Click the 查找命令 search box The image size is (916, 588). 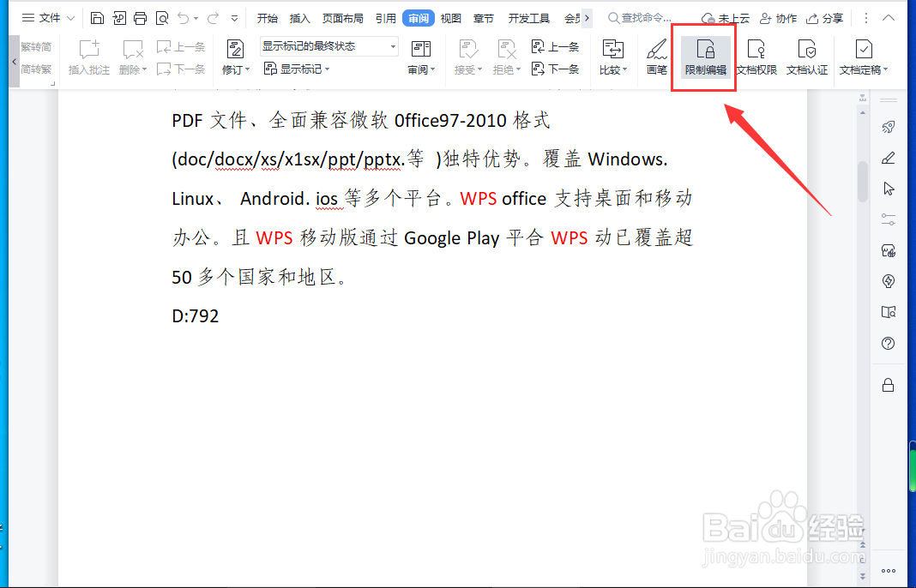(640, 18)
